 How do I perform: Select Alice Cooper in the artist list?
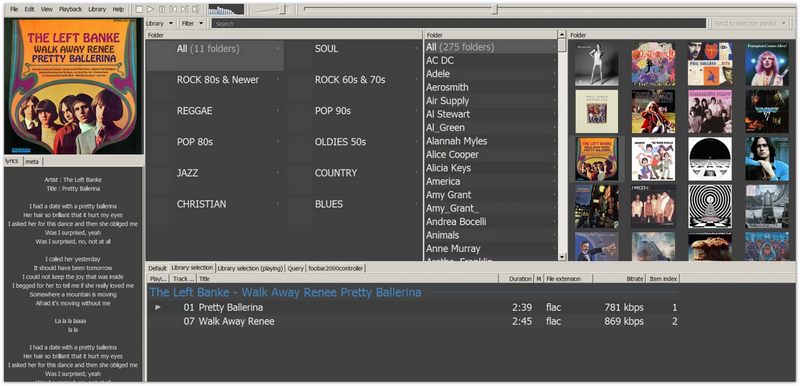click(x=491, y=155)
